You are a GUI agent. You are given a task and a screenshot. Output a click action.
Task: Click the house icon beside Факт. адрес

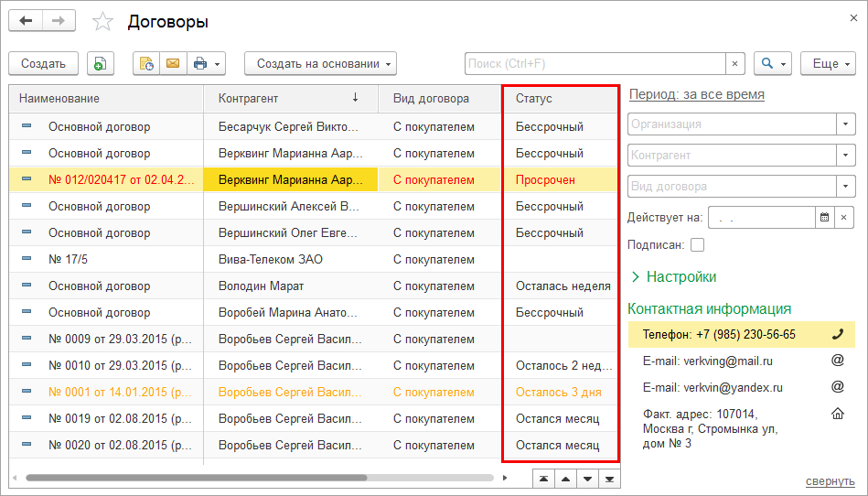coord(836,414)
